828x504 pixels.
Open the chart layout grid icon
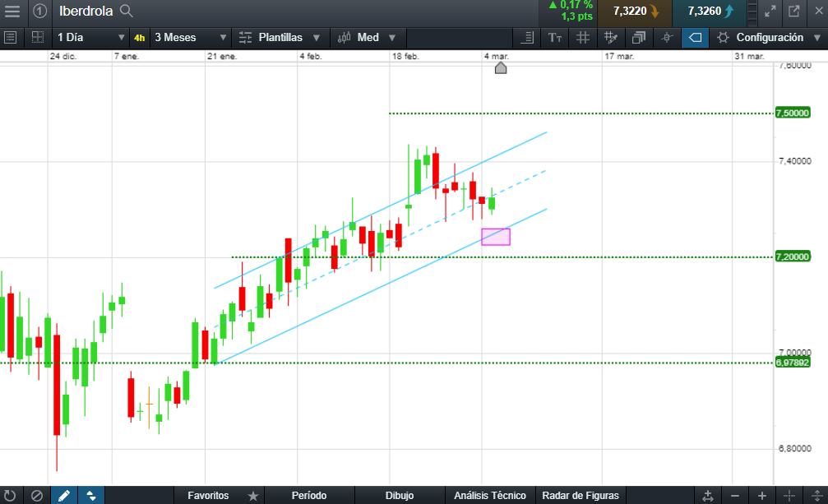click(x=38, y=38)
